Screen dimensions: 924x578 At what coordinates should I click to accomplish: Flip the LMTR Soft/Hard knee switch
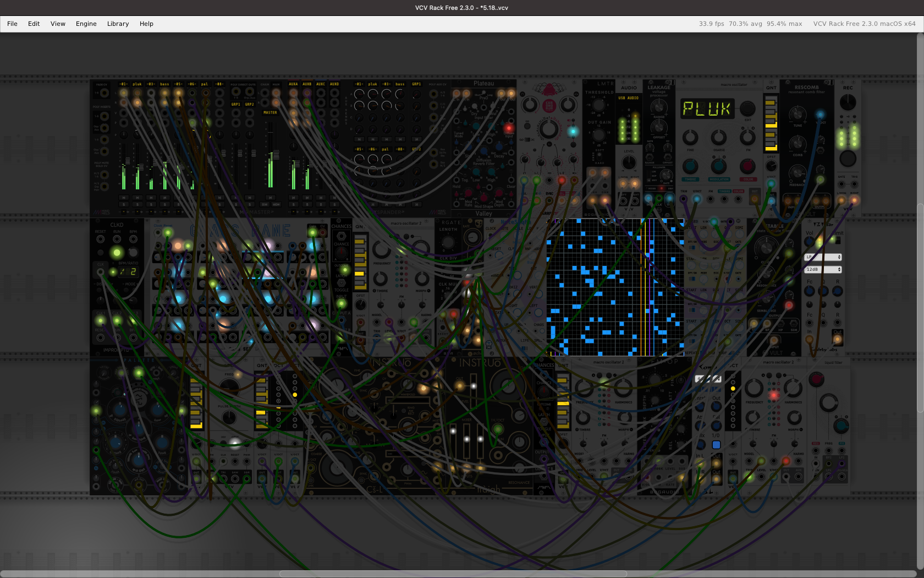click(599, 157)
